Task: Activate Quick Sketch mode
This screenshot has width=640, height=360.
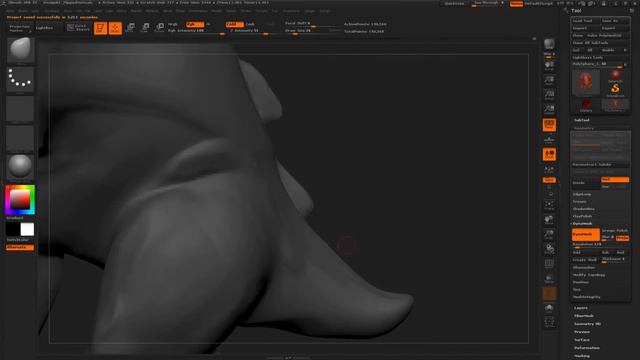Action: pyautogui.click(x=78, y=28)
